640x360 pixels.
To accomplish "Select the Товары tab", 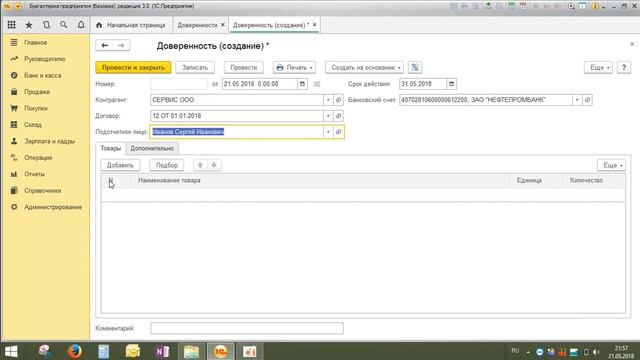I will (x=111, y=148).
